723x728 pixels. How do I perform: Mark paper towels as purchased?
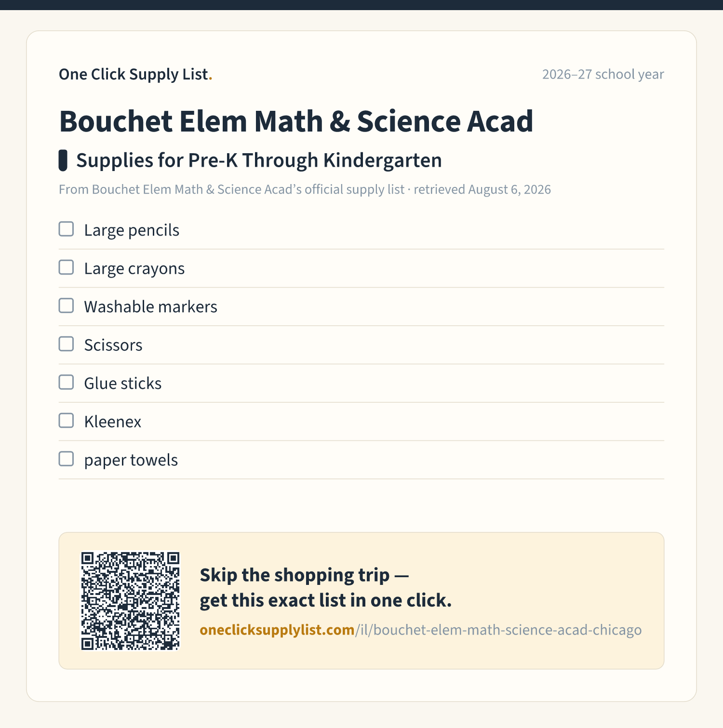(x=66, y=459)
